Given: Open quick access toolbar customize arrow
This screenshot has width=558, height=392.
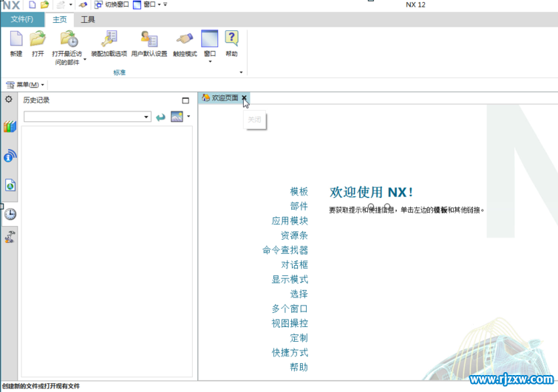Looking at the screenshot, I should tap(165, 4).
